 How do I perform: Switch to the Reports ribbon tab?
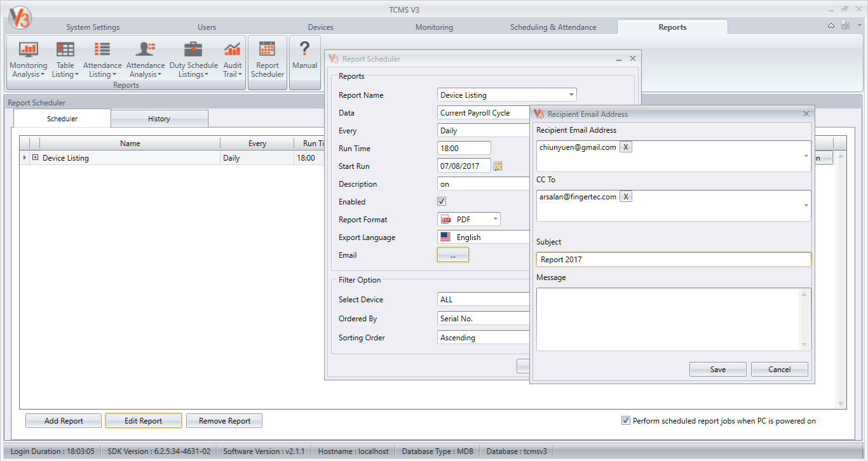click(x=672, y=27)
